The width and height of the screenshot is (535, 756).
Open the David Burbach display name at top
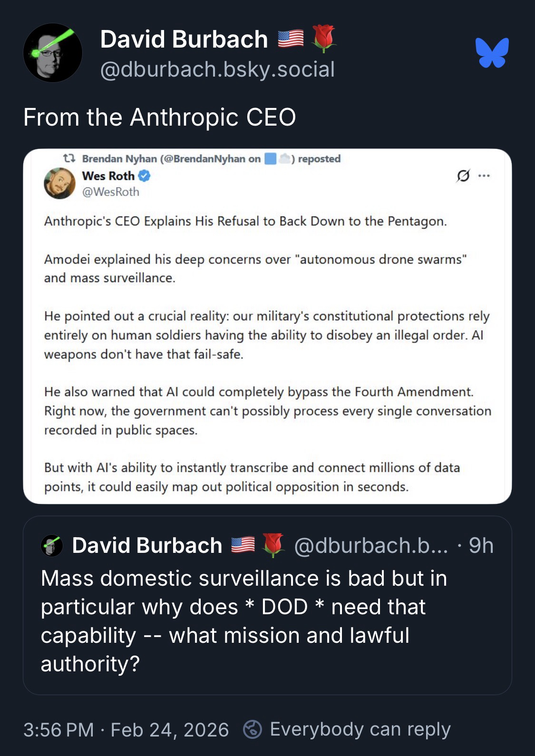click(x=184, y=39)
